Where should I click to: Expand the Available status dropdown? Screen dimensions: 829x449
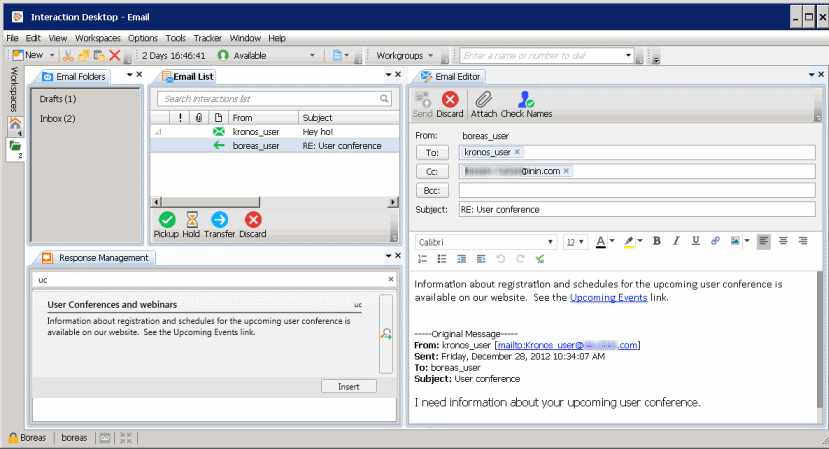pos(313,56)
